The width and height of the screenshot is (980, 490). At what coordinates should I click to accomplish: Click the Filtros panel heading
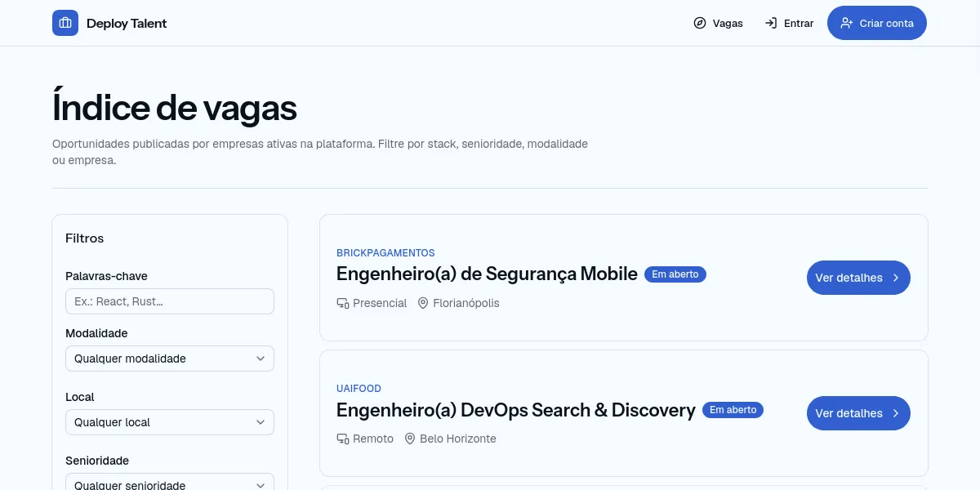[85, 238]
